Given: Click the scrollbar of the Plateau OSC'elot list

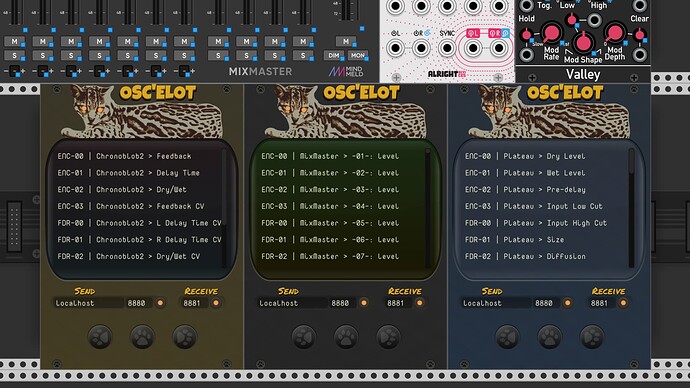Looking at the screenshot, I should pos(631,208).
